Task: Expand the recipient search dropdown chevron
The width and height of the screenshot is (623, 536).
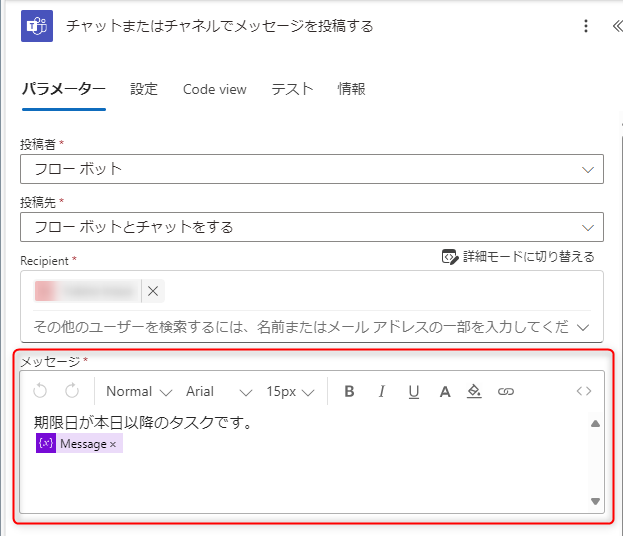Action: click(583, 327)
